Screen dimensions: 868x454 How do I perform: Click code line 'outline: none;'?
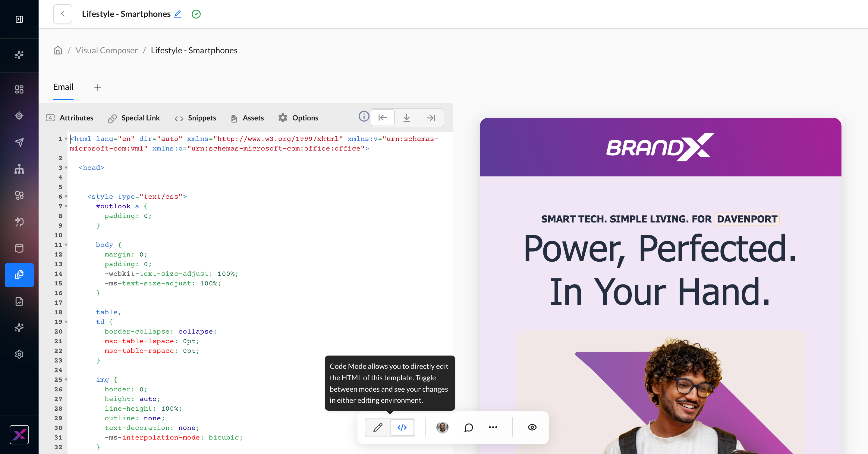[134, 418]
